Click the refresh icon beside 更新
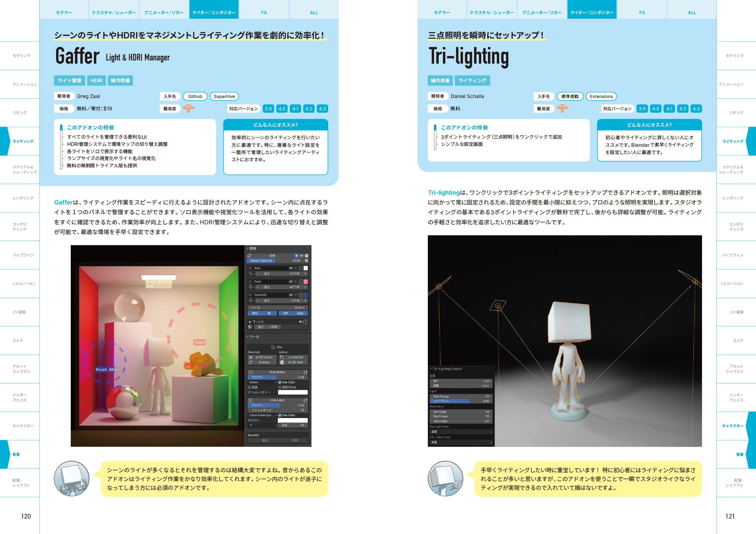This screenshot has height=534, width=756. tap(249, 256)
